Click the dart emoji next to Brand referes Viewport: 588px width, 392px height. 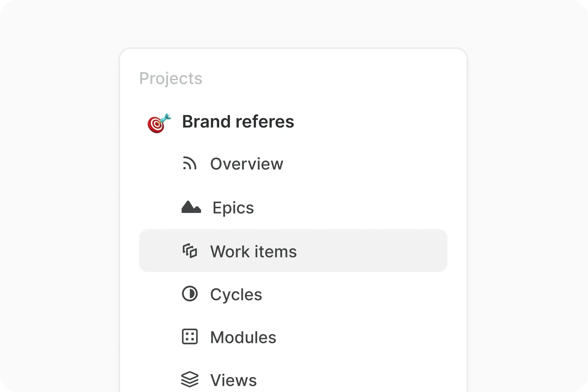point(159,122)
